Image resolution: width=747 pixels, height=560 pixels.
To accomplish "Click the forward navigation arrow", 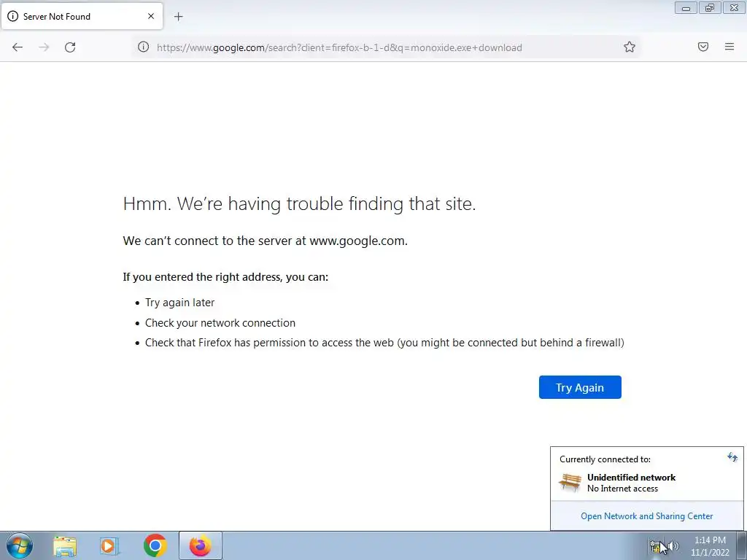I will pos(44,47).
